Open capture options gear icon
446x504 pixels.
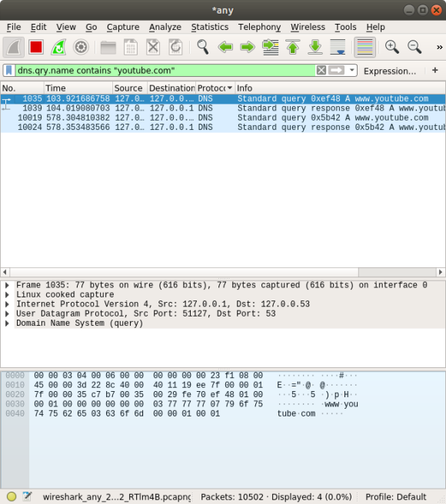[x=81, y=48]
